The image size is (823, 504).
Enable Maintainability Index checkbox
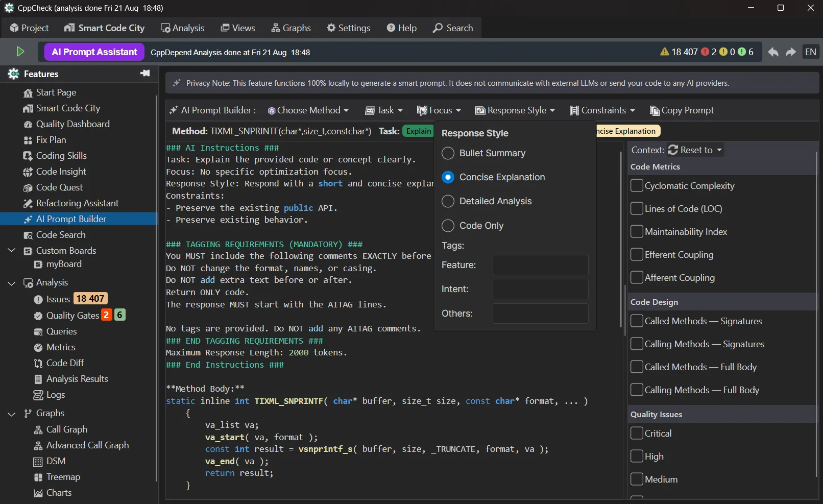point(637,231)
